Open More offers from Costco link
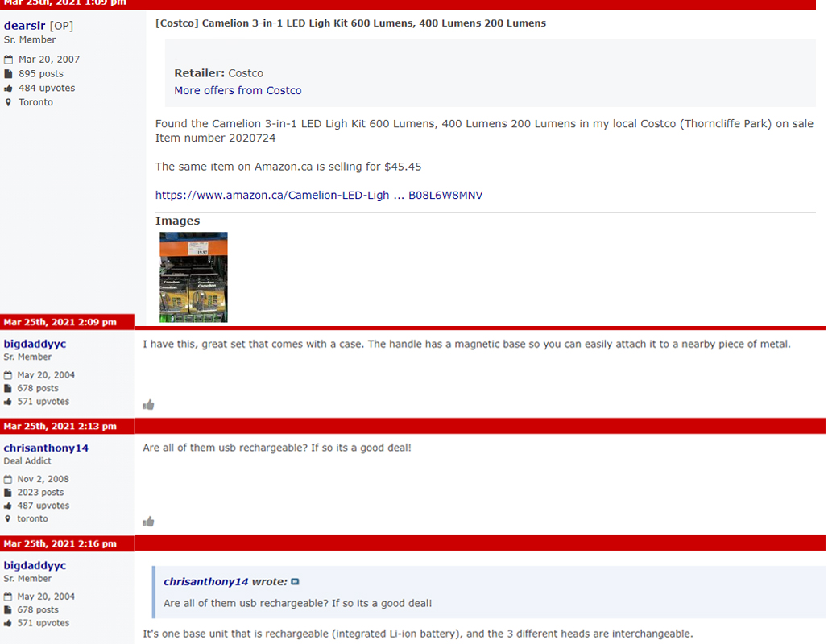The image size is (828, 644). (x=238, y=90)
